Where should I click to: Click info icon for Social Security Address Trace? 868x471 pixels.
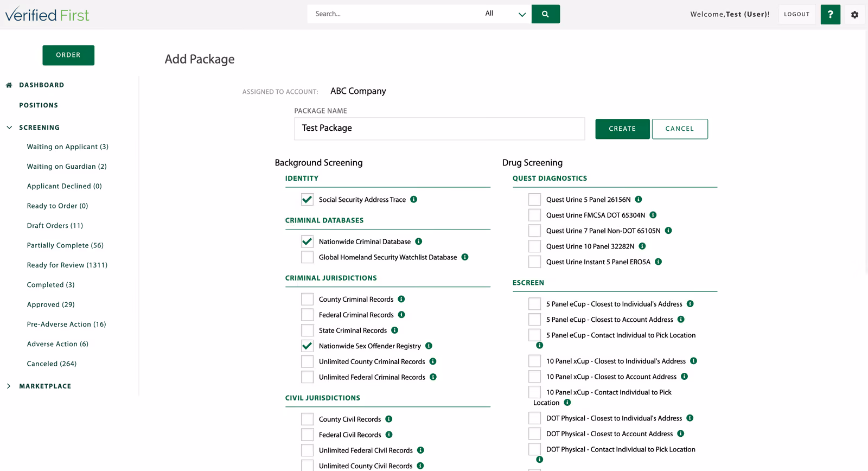(x=413, y=199)
